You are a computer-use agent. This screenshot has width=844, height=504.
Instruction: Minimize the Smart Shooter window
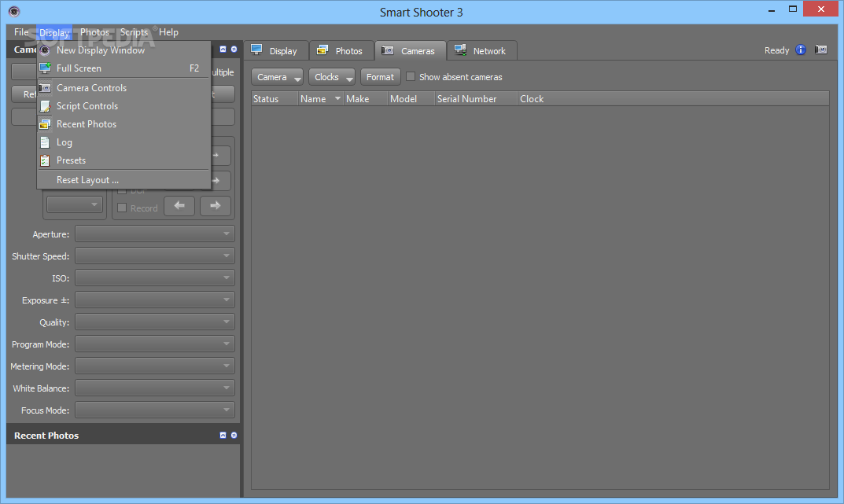pos(772,9)
